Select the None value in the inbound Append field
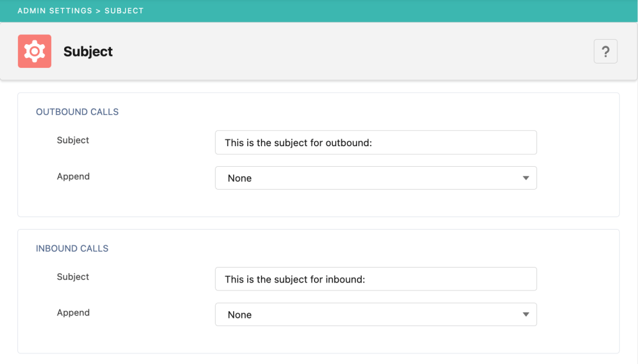 [240, 314]
